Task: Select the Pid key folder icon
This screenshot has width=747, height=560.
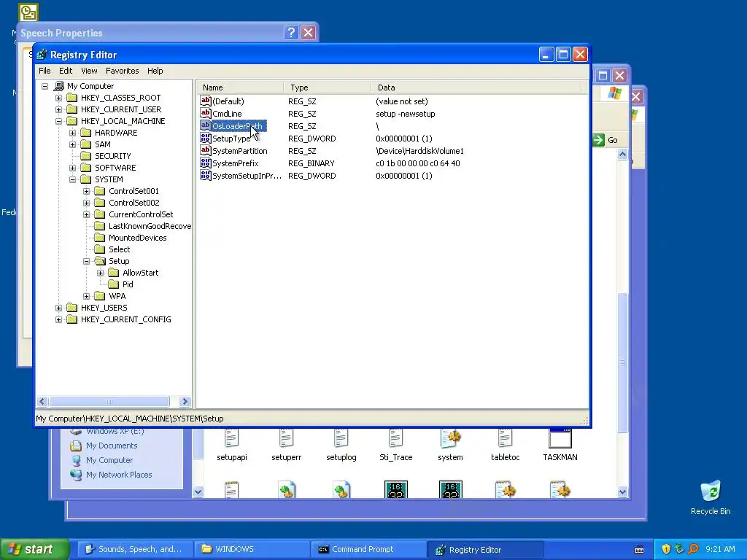Action: click(x=113, y=284)
